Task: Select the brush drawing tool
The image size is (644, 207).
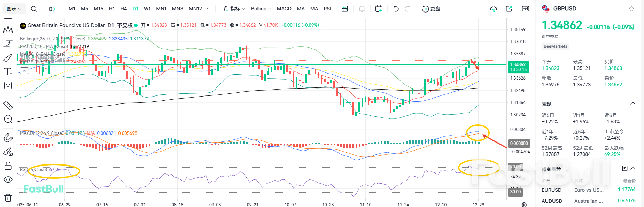Action: tap(8, 58)
